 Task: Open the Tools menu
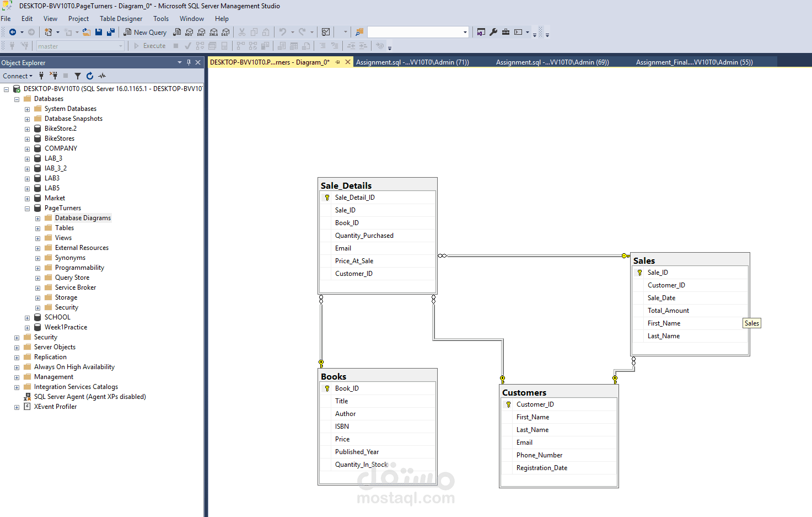pos(161,19)
